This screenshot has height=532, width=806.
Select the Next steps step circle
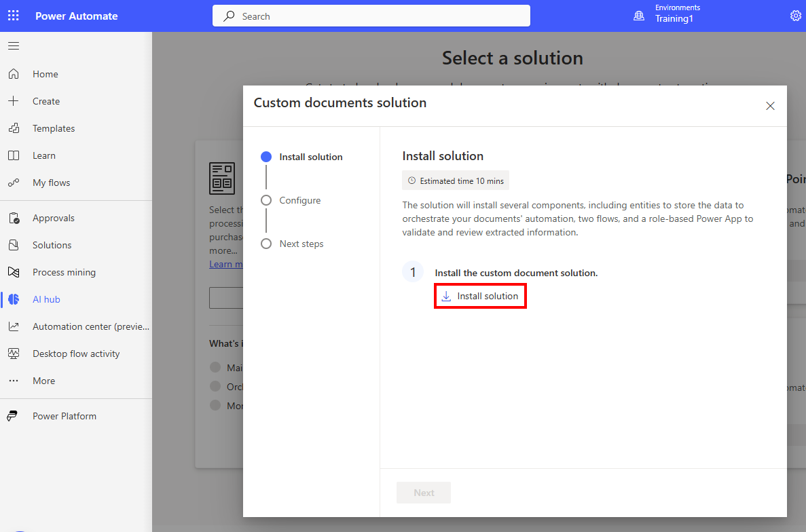(x=266, y=244)
